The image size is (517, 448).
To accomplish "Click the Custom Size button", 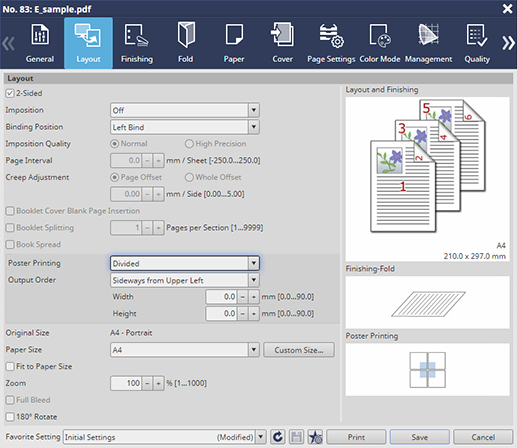I will click(299, 350).
